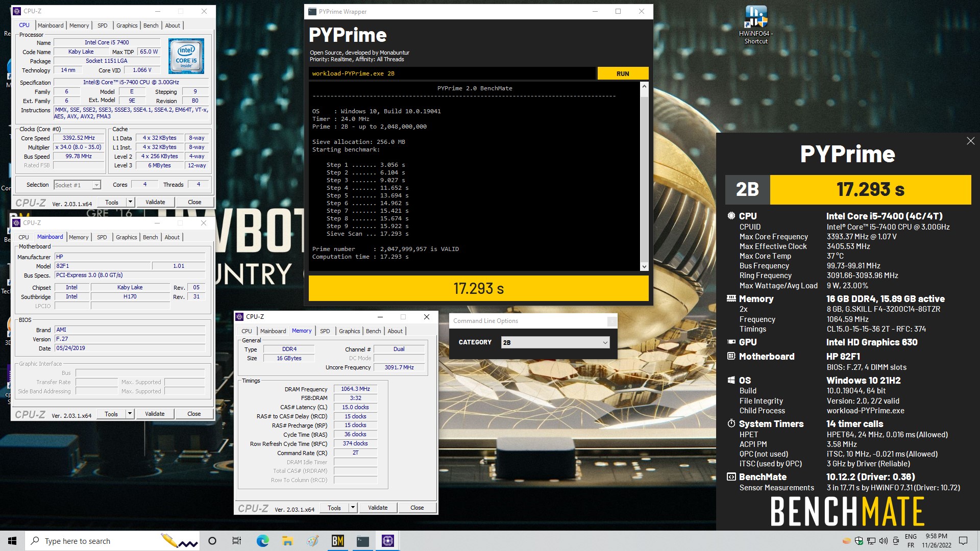This screenshot has height=551, width=980.
Task: Click the PYPrime console scrollbar down arrow
Action: click(644, 266)
